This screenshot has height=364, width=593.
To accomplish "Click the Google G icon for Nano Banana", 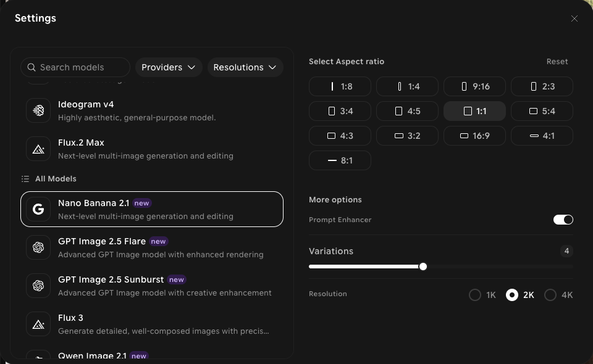I will click(x=38, y=209).
